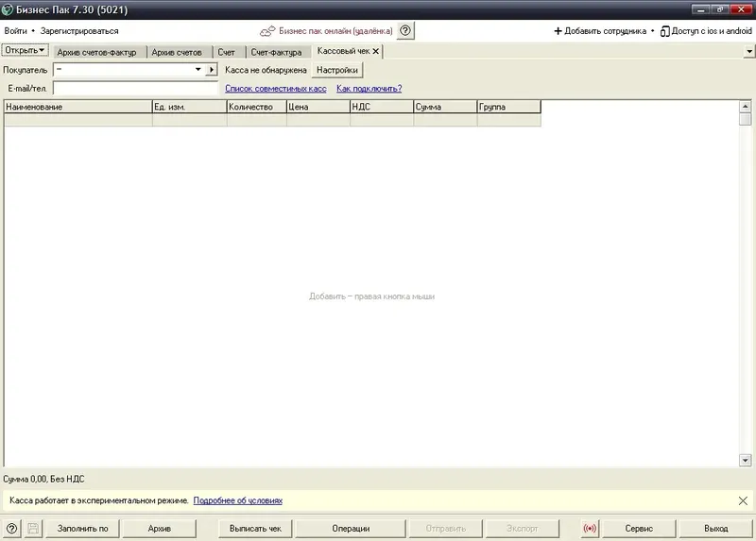Click the scrollbar down arrow of the table

click(x=745, y=461)
